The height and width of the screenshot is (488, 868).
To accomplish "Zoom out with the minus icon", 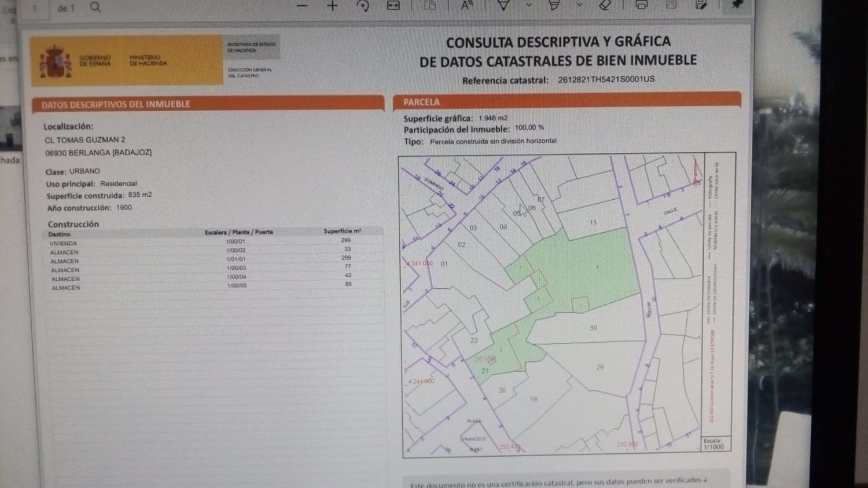I will 302,6.
